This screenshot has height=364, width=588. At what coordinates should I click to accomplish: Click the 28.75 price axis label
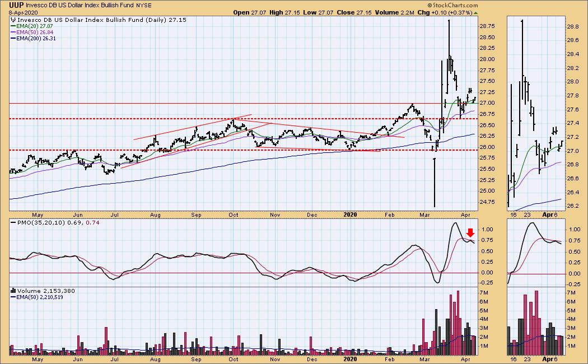click(487, 26)
